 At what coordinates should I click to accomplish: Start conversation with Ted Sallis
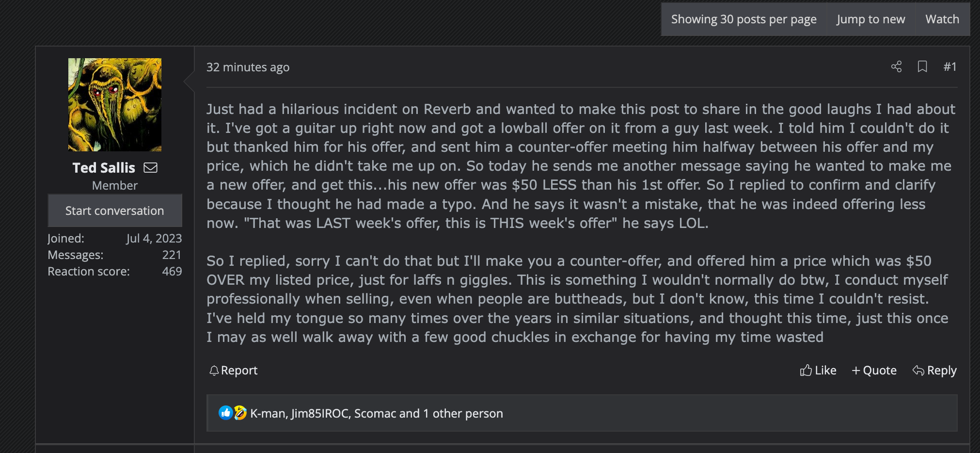(115, 210)
